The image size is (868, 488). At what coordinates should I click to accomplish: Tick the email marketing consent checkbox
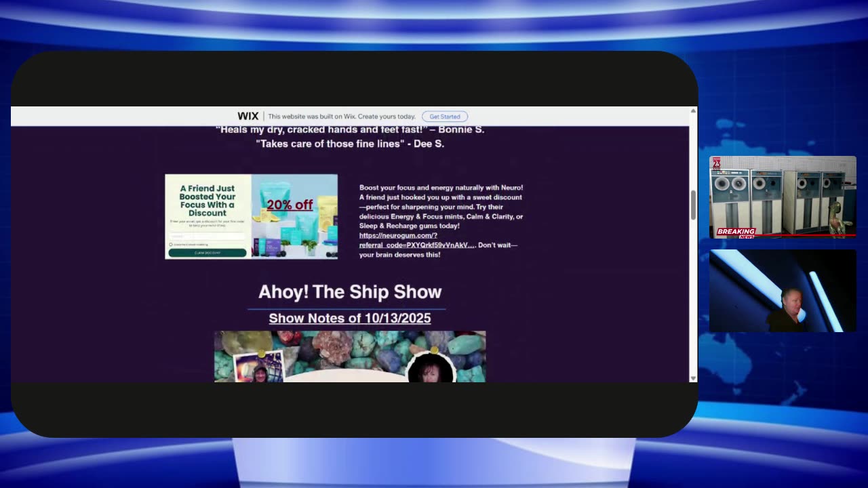(x=171, y=245)
